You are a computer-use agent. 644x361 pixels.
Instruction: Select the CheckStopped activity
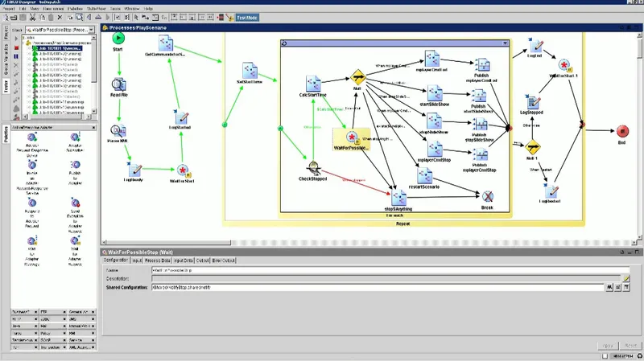coord(313,169)
